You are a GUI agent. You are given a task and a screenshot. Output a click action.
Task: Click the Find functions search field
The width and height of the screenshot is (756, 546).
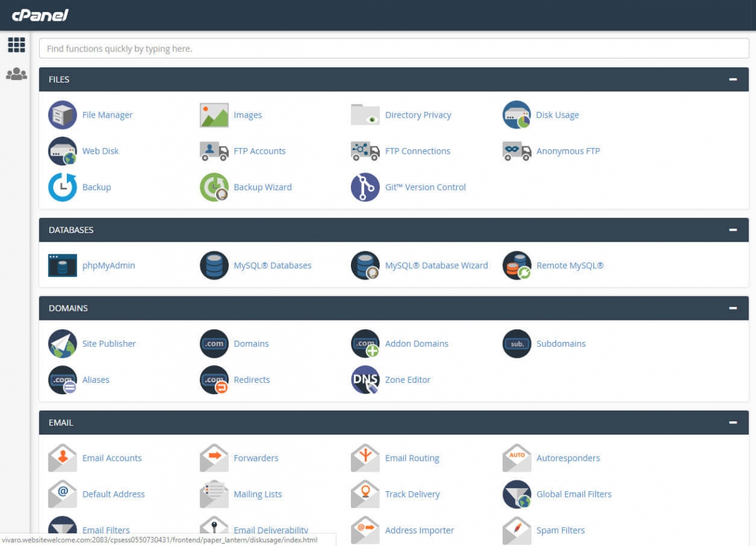coord(394,48)
